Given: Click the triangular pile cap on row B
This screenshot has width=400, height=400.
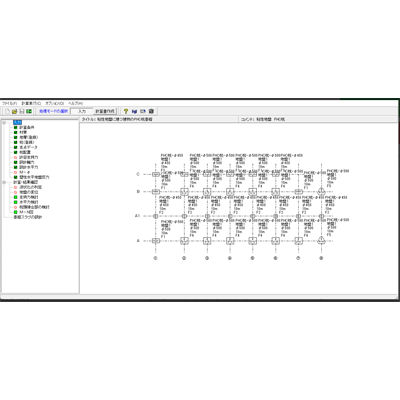Looking at the screenshot, I should point(321,191).
